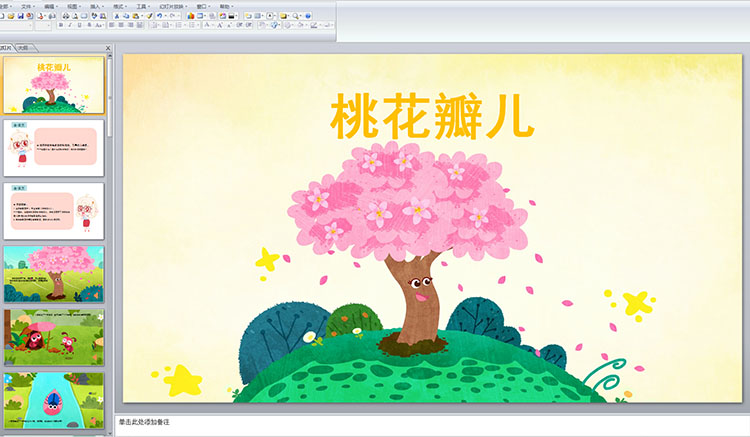Expand the Paste options dropdown arrow
Screen dimensions: 750x437
(142, 16)
